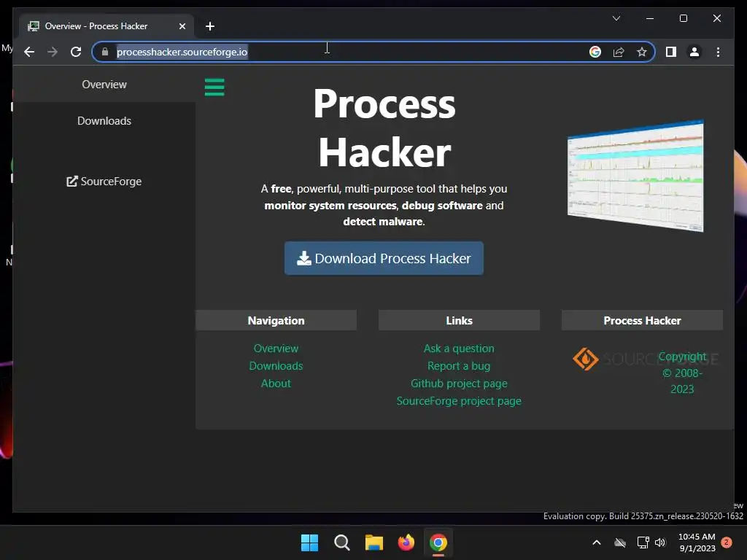
Task: Click Download Process Hacker button
Action: 384,258
